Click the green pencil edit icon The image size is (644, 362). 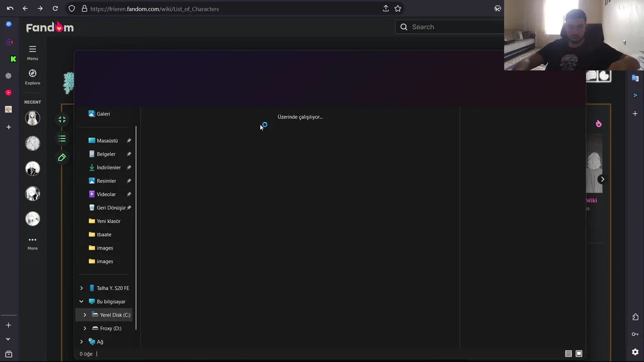[x=62, y=158]
